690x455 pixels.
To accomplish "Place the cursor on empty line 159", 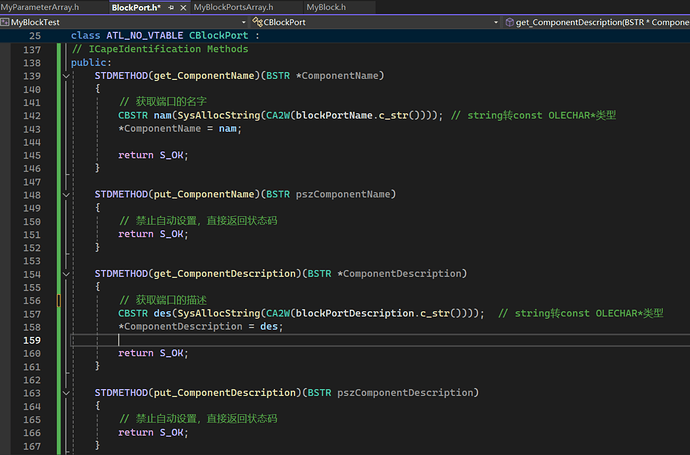I will [x=380, y=340].
